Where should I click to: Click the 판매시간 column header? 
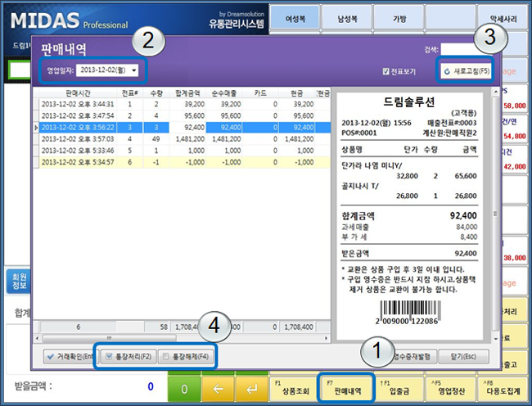point(78,93)
